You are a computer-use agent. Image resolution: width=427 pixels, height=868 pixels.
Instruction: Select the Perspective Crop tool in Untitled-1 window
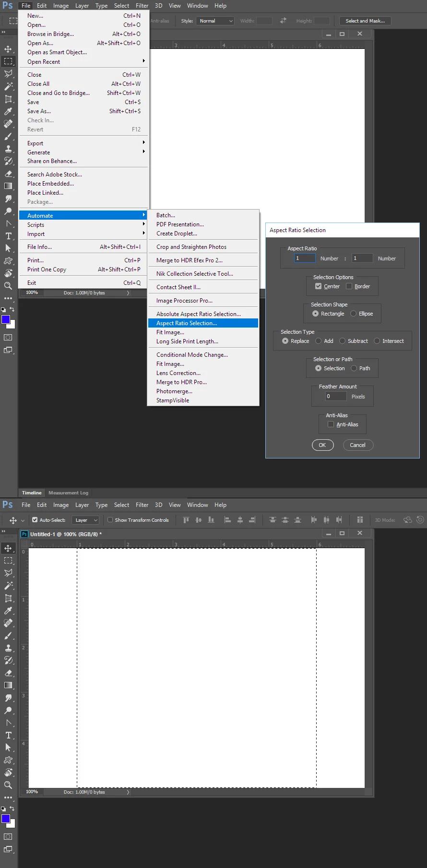coord(8,598)
